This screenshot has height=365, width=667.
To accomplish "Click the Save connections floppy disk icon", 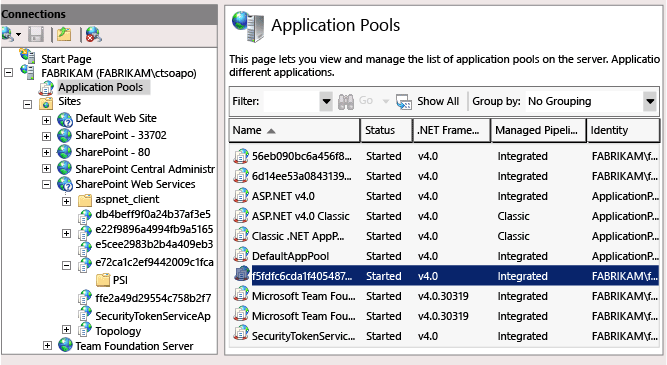I will 36,34.
